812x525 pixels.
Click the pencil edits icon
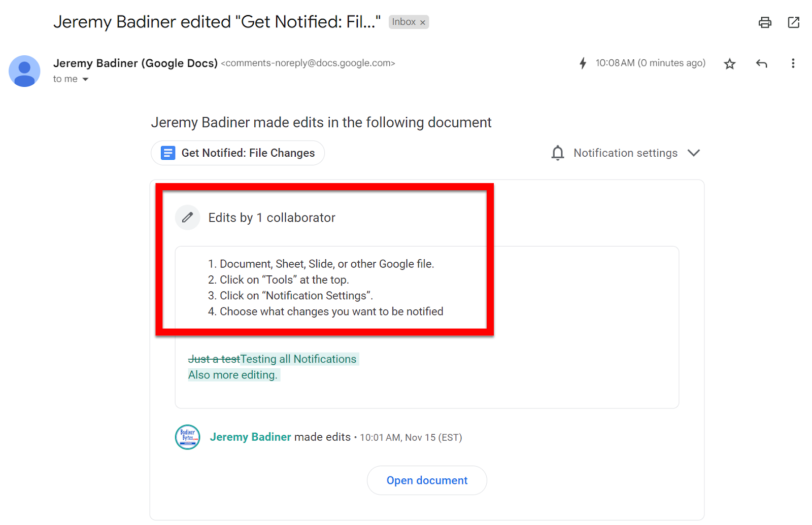coord(187,218)
